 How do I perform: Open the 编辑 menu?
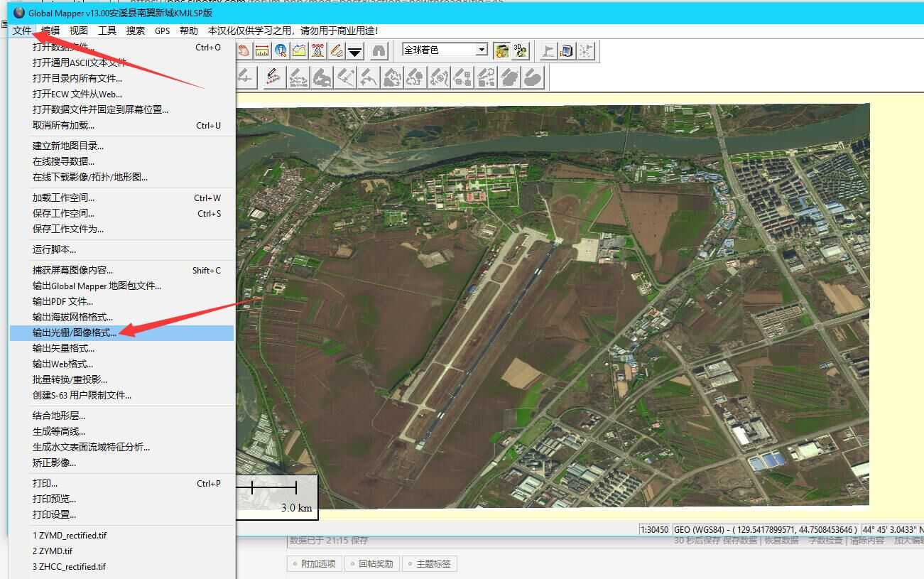[x=50, y=31]
